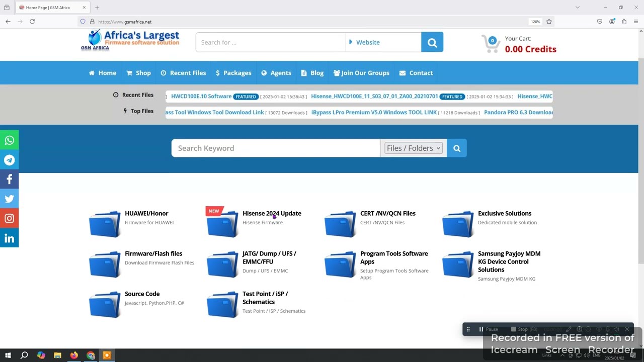Focus the Search Keyword input field
The height and width of the screenshot is (362, 644).
276,148
